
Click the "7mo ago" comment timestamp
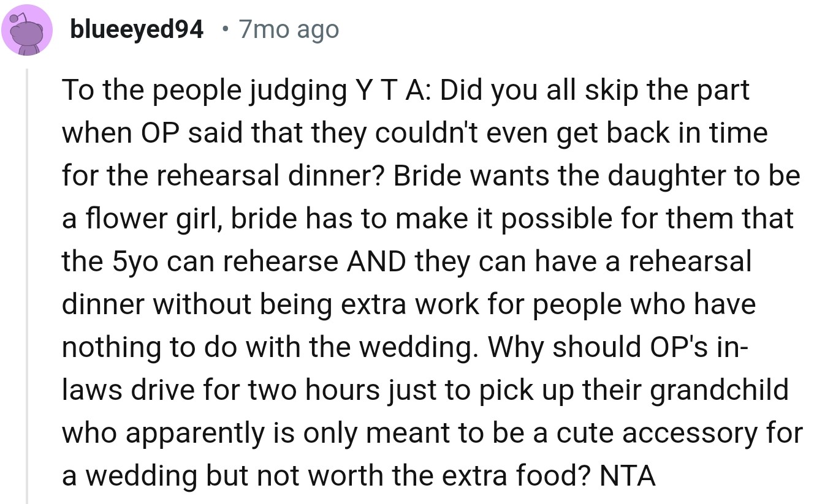pos(288,29)
